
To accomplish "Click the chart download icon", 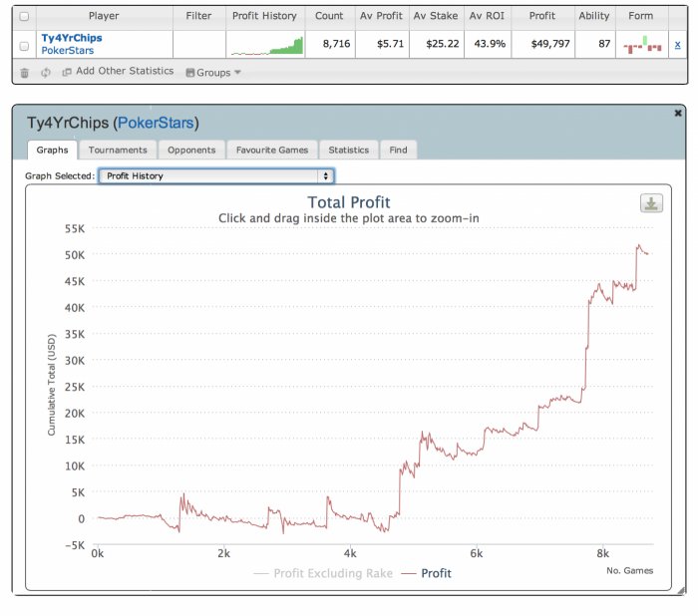I will click(651, 203).
